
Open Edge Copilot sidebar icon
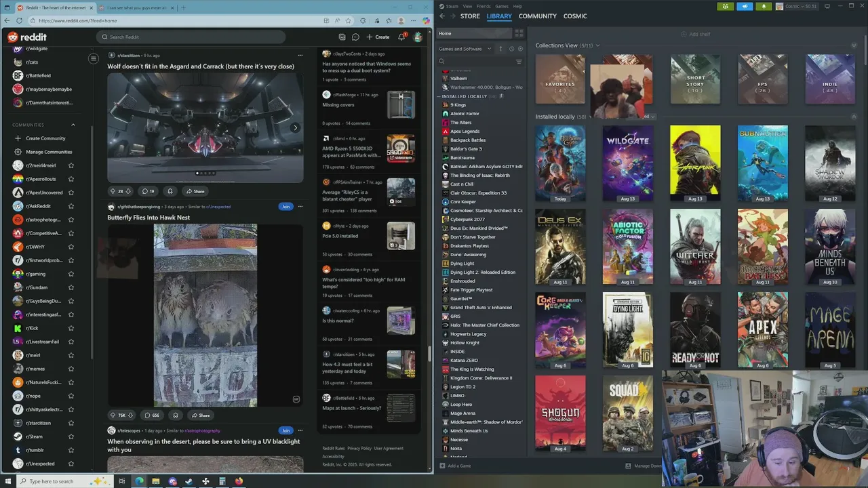(427, 21)
